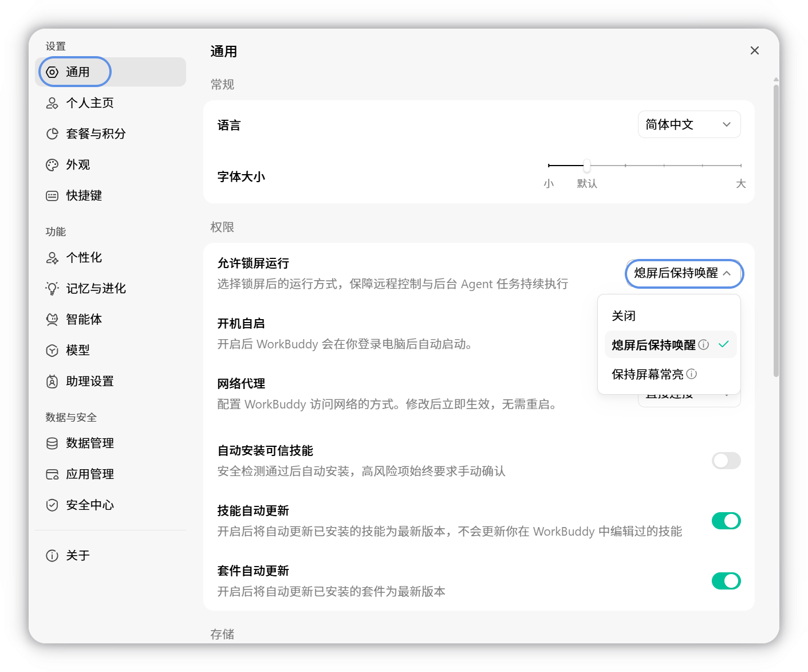The width and height of the screenshot is (808, 672).
Task: Click the checkmark on the selected 熄屏后保持唤醒 option
Action: pos(724,344)
